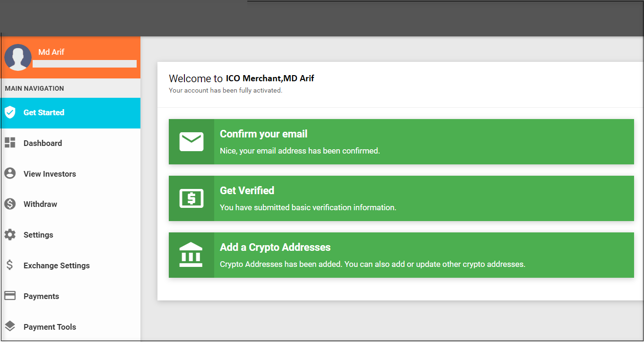Open Add a Crypto Addresses
Viewport: 644px width, 342px height.
tap(401, 255)
